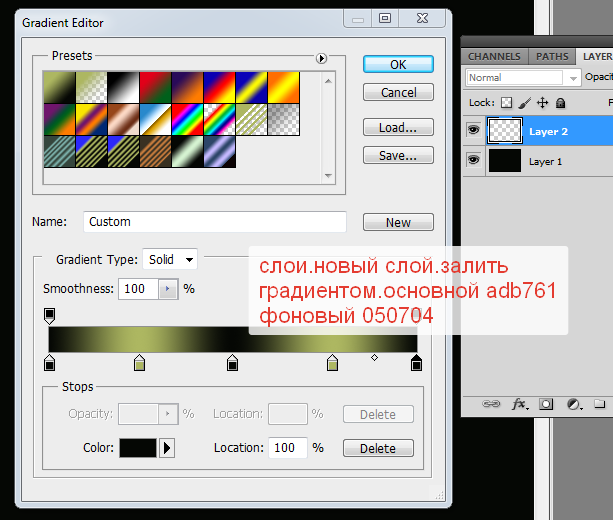Open the layer style fx menu

coord(520,404)
